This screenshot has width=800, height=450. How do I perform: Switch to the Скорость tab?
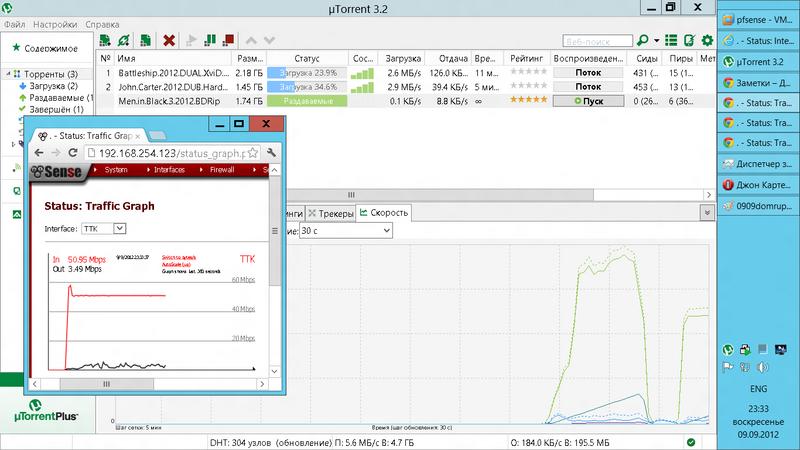[384, 213]
